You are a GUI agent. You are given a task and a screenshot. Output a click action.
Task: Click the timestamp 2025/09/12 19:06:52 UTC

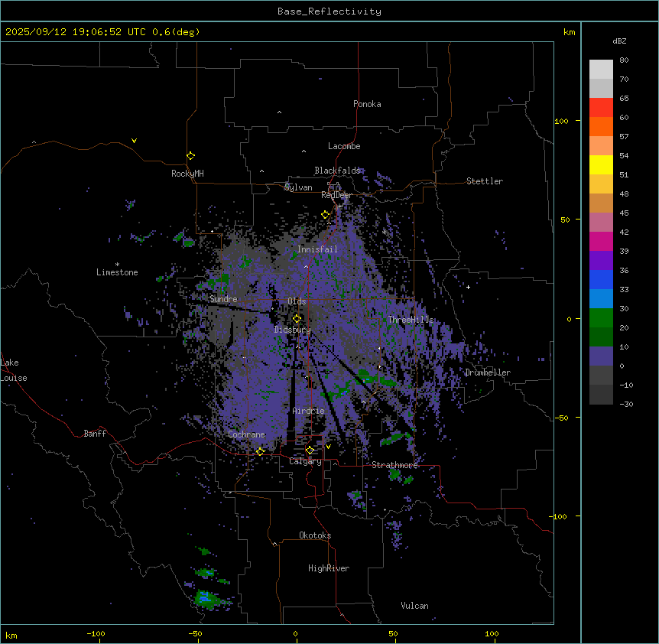click(x=75, y=32)
